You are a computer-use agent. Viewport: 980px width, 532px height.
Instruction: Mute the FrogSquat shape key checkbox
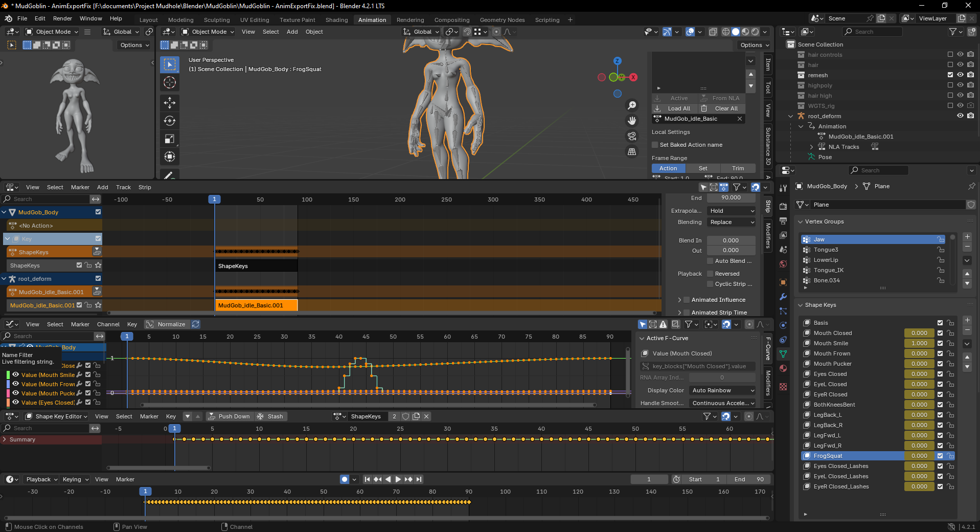click(940, 456)
